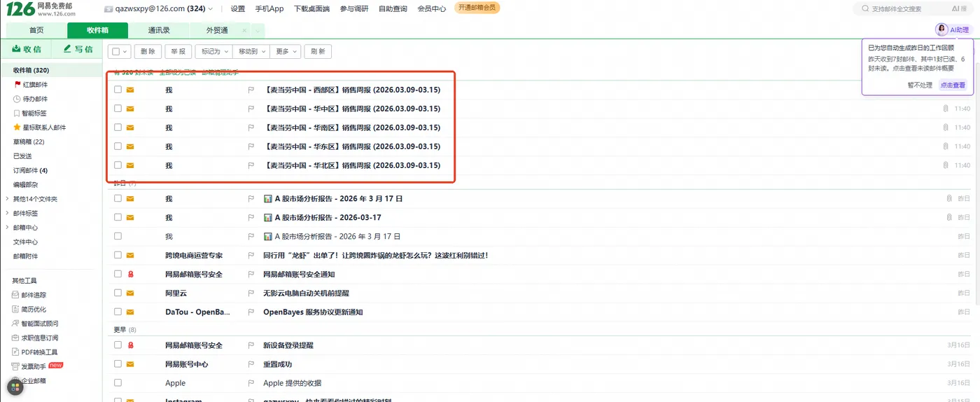The height and width of the screenshot is (402, 980).
Task: Click flag icon on Apple 提供的收据 row
Action: 251,383
